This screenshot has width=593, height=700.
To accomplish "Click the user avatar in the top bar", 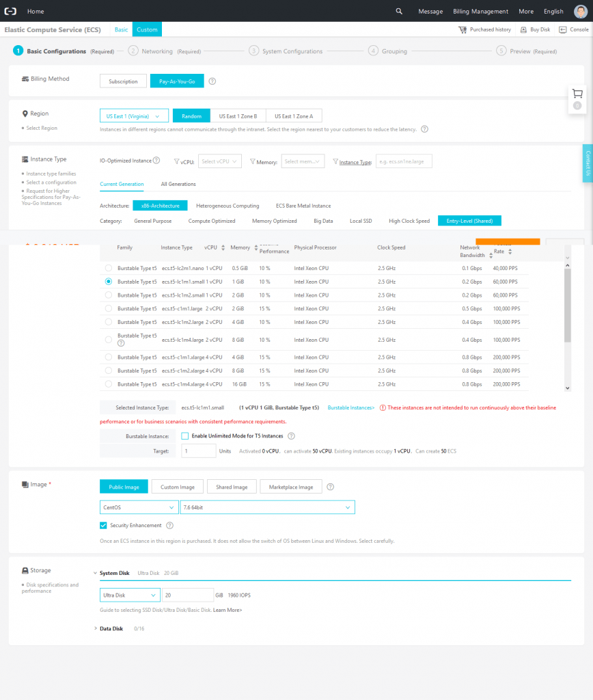I will pyautogui.click(x=581, y=11).
